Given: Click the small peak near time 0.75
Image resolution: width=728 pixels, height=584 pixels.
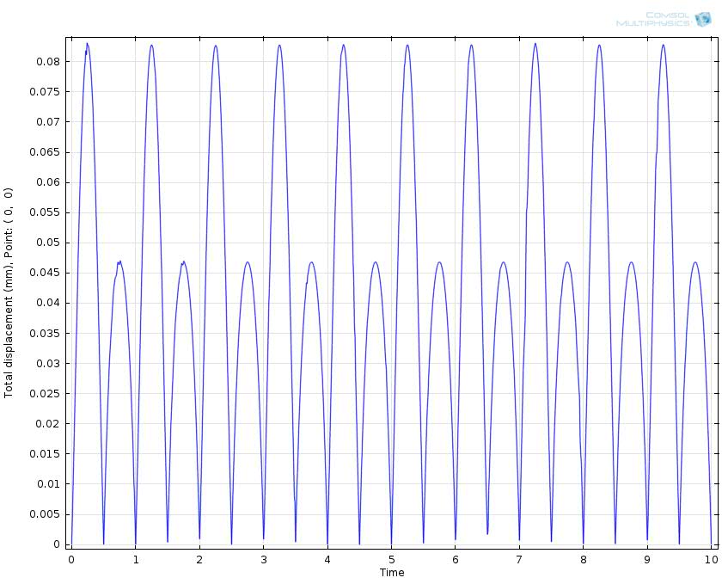Looking at the screenshot, I should click(119, 261).
